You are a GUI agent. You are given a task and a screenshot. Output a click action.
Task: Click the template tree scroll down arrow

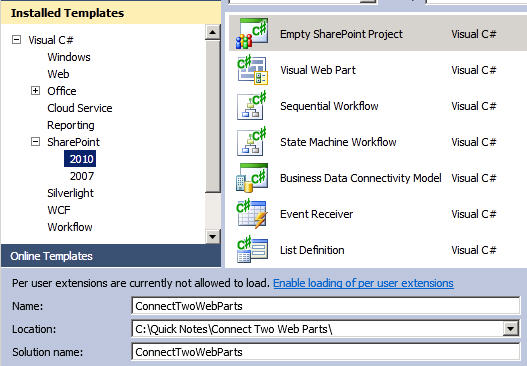point(212,236)
